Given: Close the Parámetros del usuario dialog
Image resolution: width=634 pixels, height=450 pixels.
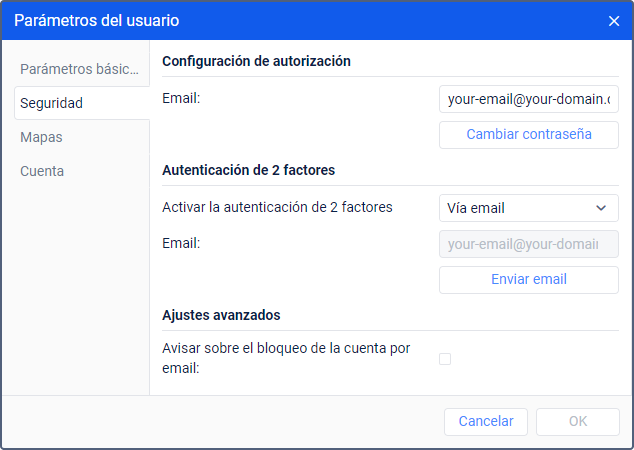Looking at the screenshot, I should tap(614, 21).
